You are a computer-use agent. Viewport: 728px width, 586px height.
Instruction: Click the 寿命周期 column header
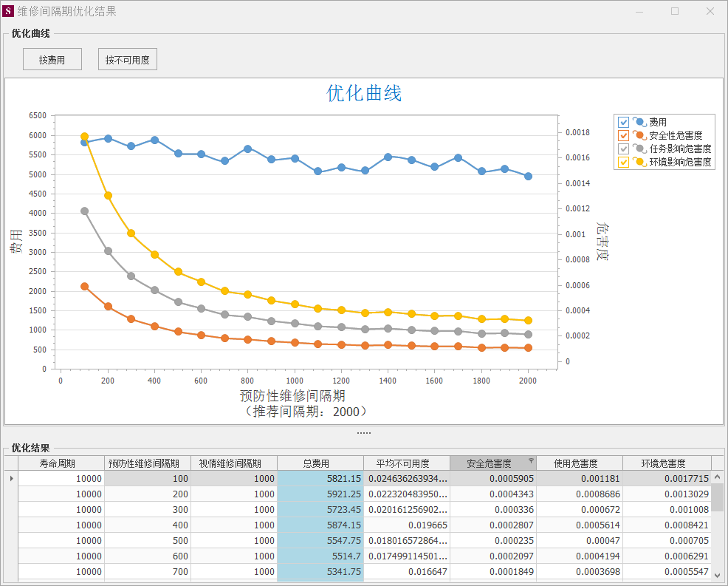click(x=61, y=463)
